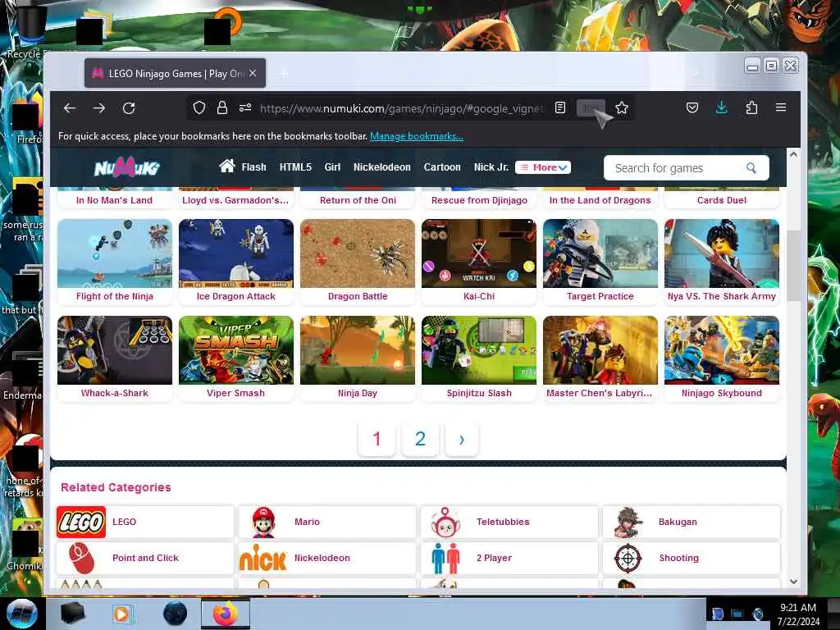
Task: Open the HTML5 games menu item
Action: click(x=295, y=167)
